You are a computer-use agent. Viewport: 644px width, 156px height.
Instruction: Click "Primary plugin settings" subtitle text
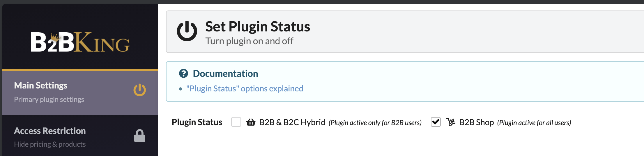(x=49, y=99)
